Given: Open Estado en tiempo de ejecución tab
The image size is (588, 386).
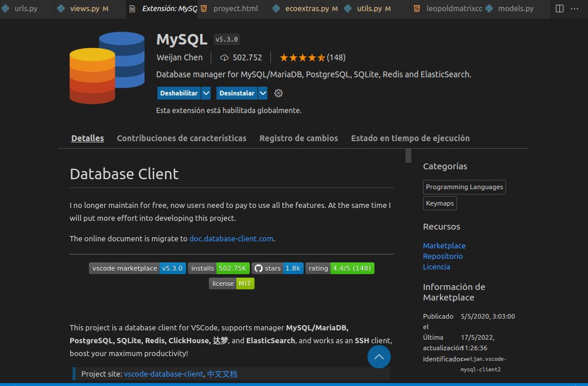Looking at the screenshot, I should 410,138.
